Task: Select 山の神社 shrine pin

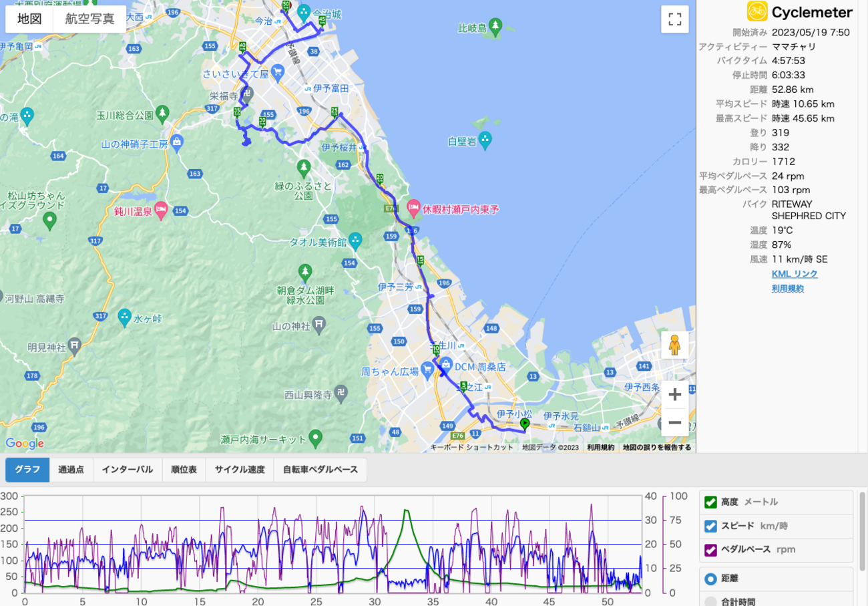Action: (319, 326)
